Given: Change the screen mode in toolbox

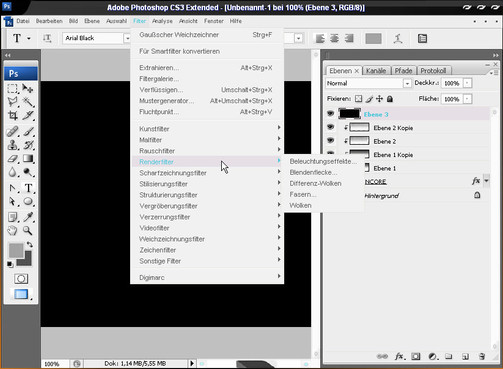Looking at the screenshot, I should click(x=21, y=294).
